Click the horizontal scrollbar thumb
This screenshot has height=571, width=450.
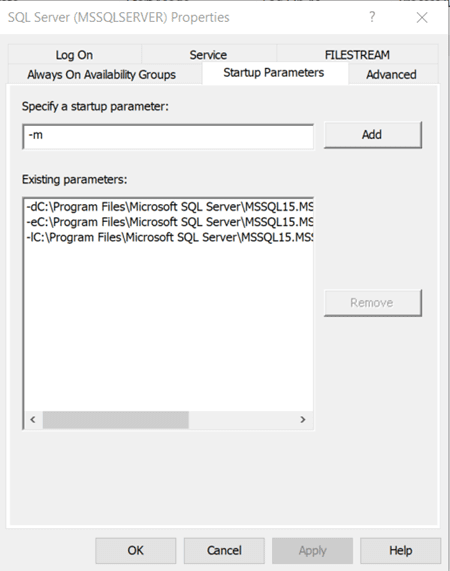point(115,420)
